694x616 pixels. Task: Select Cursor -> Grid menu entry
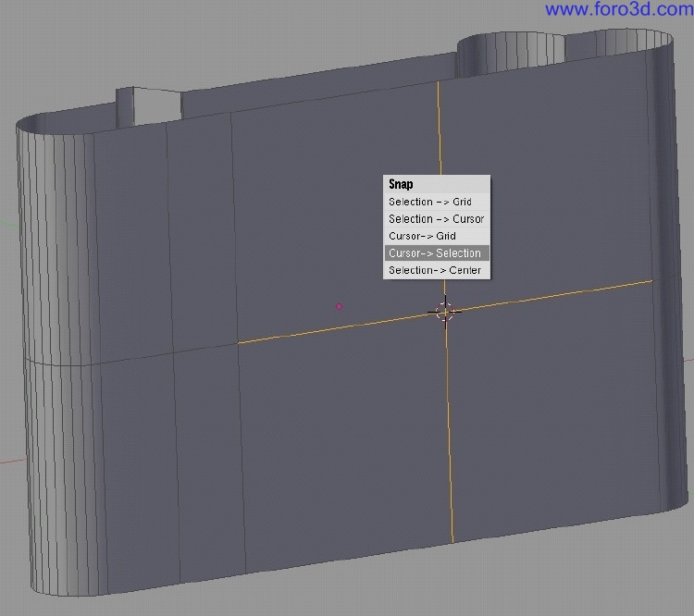[x=437, y=236]
